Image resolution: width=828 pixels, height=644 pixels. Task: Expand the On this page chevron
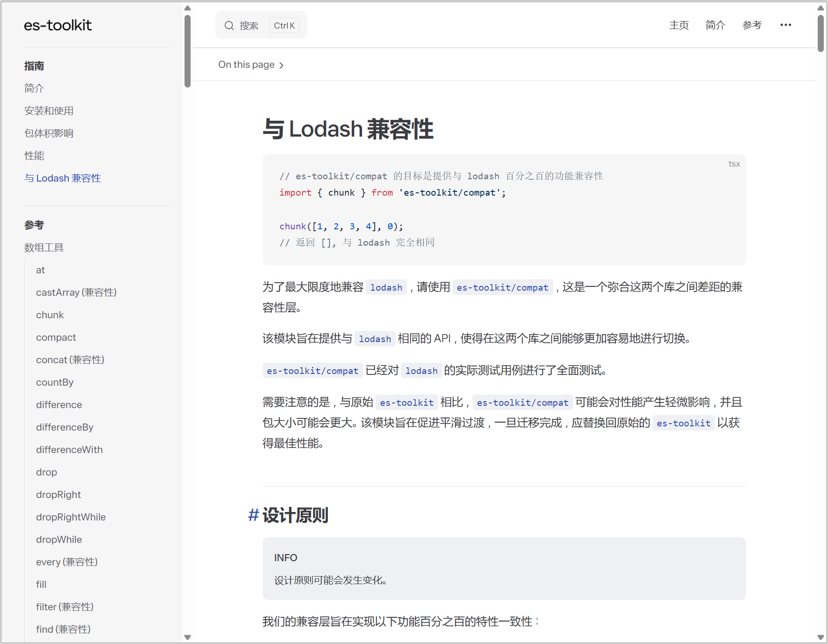tap(281, 65)
